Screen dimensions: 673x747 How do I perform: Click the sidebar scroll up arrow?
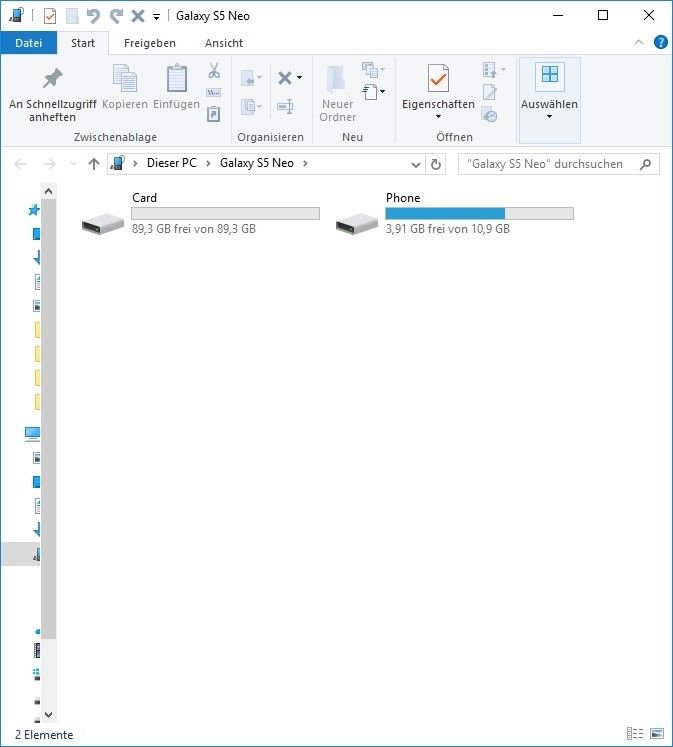pos(48,192)
